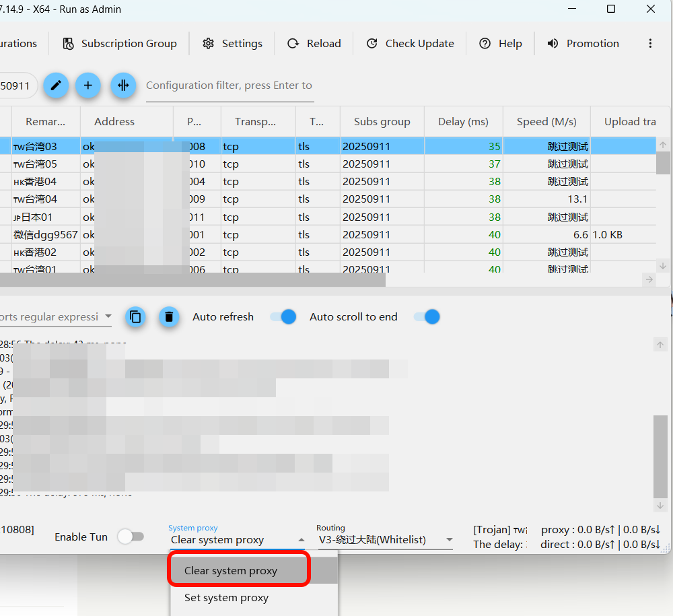Open the Subscription Group menu

(x=120, y=44)
